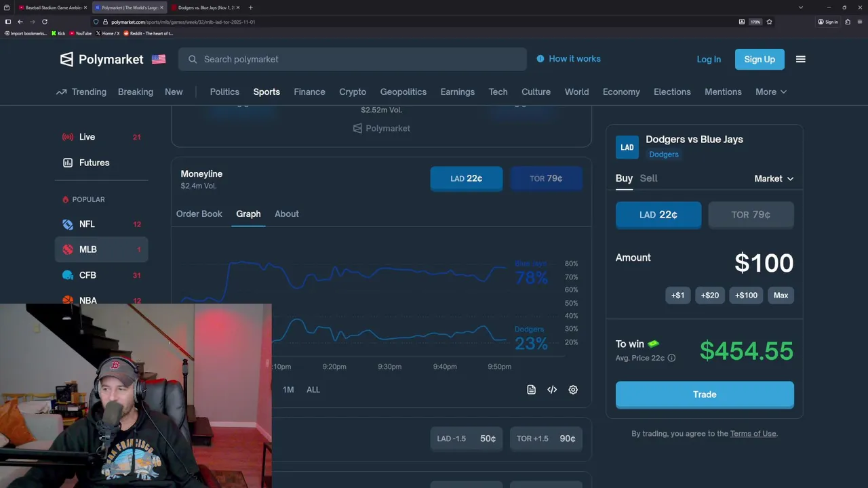Switch to the Order Book tab
The height and width of the screenshot is (488, 868).
pos(199,214)
